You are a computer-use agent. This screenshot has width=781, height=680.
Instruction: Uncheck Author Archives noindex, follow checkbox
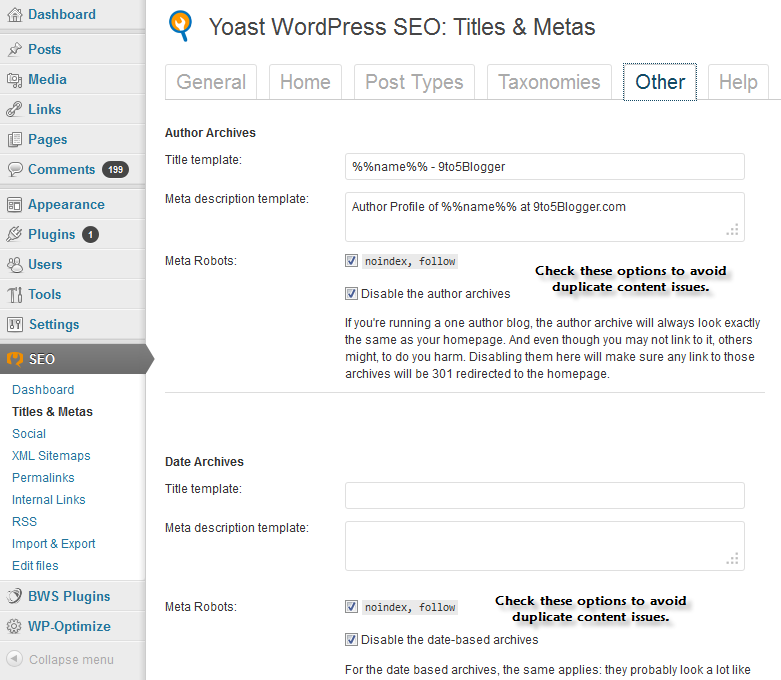coord(351,261)
